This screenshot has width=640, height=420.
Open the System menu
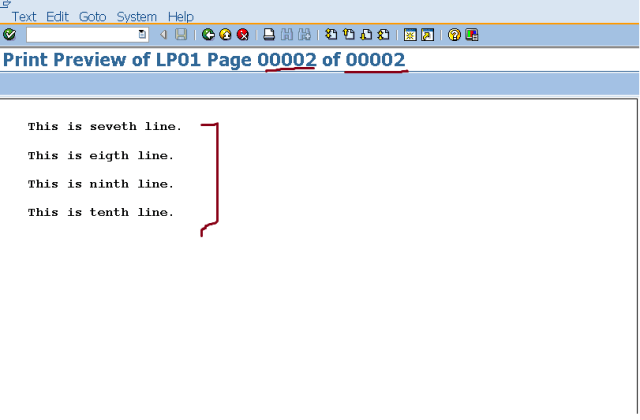click(137, 17)
